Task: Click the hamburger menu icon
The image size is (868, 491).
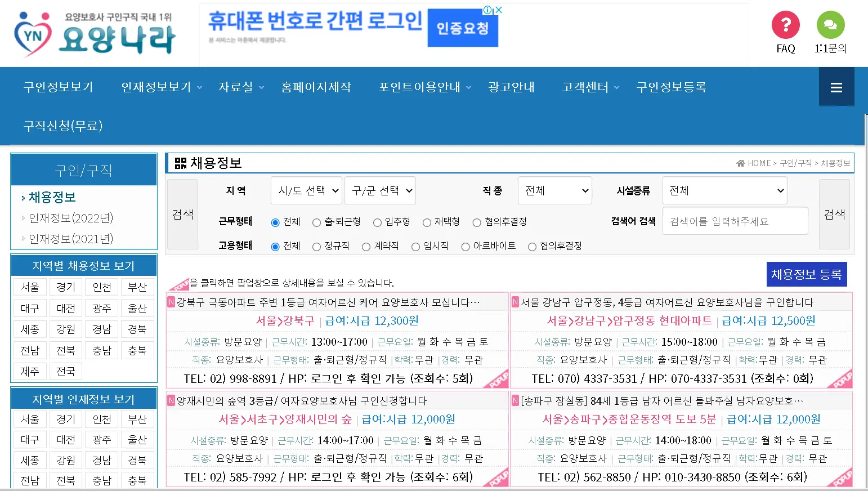Action: [836, 87]
